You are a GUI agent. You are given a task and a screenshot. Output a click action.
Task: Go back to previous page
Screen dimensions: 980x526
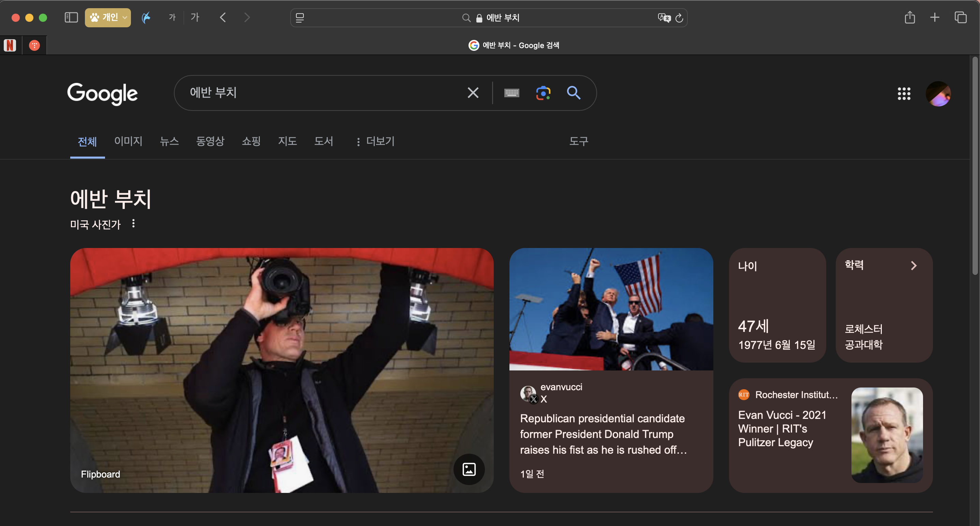point(223,17)
